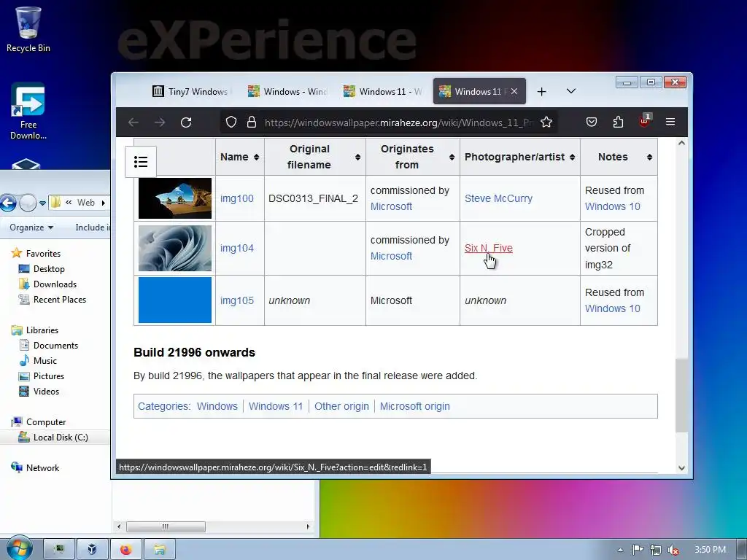Open the Recycle Bin desktop icon
This screenshot has width=747, height=560.
pos(28,29)
